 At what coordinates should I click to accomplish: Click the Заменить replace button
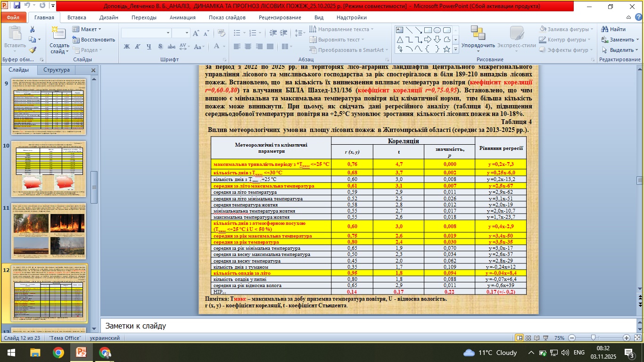[620, 40]
